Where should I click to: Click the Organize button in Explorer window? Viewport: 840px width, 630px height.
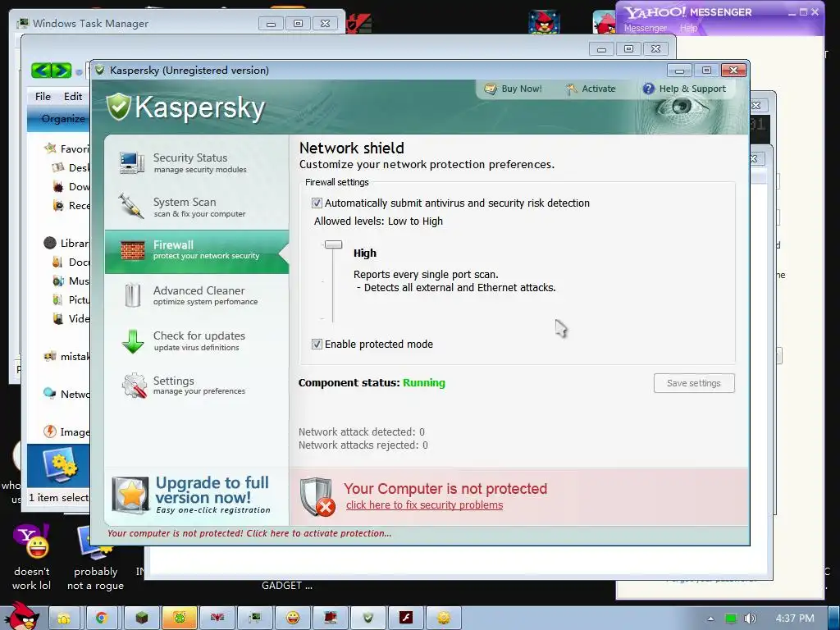point(62,119)
